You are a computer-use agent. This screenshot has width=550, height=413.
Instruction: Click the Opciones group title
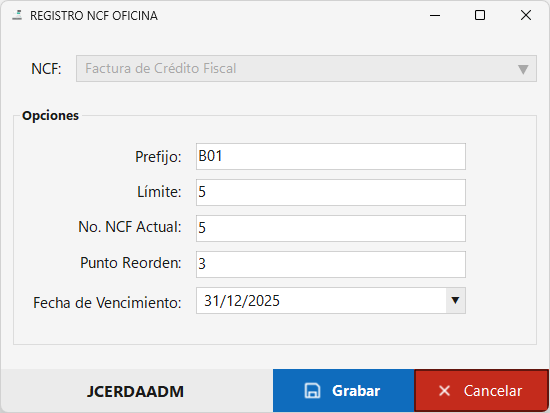50,115
